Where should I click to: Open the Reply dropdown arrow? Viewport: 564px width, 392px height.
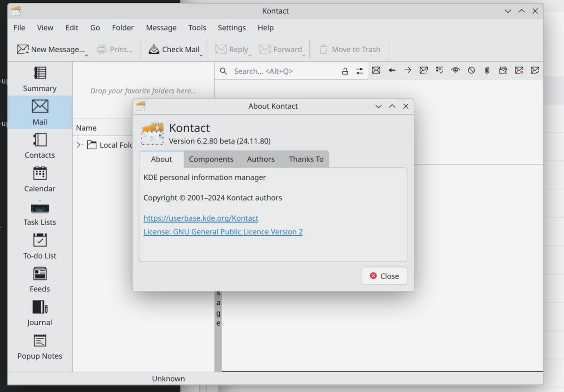(x=250, y=55)
